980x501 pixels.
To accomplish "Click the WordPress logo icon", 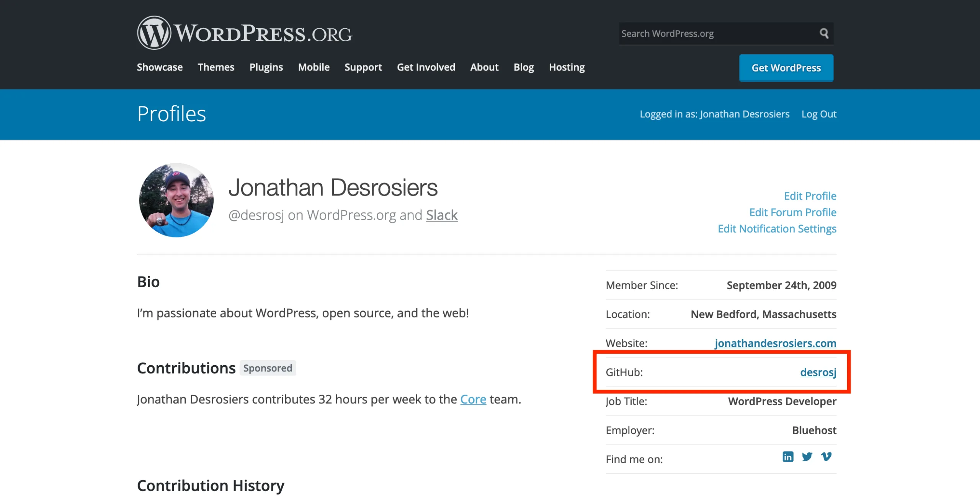I will point(154,33).
